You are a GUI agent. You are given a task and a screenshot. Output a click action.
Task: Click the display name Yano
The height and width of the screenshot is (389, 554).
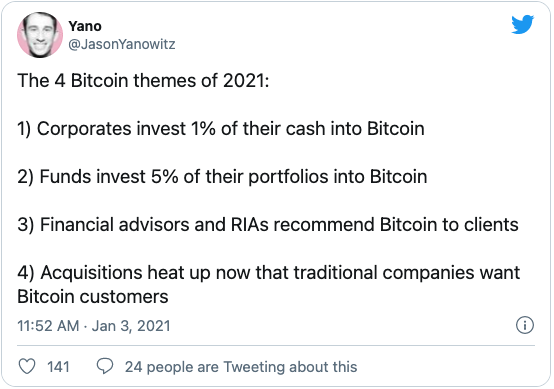pos(85,26)
